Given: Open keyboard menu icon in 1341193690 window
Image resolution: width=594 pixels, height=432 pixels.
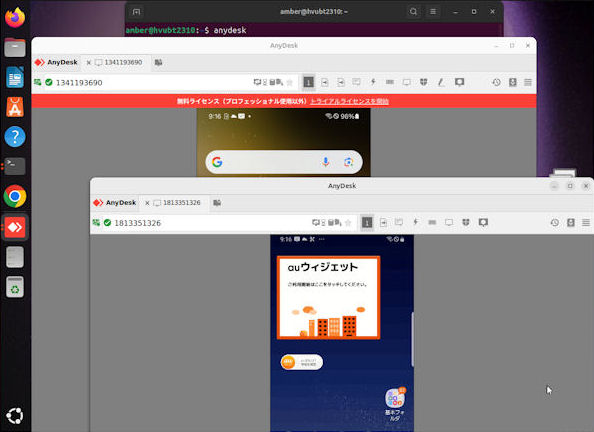Looking at the screenshot, I should pyautogui.click(x=389, y=82).
